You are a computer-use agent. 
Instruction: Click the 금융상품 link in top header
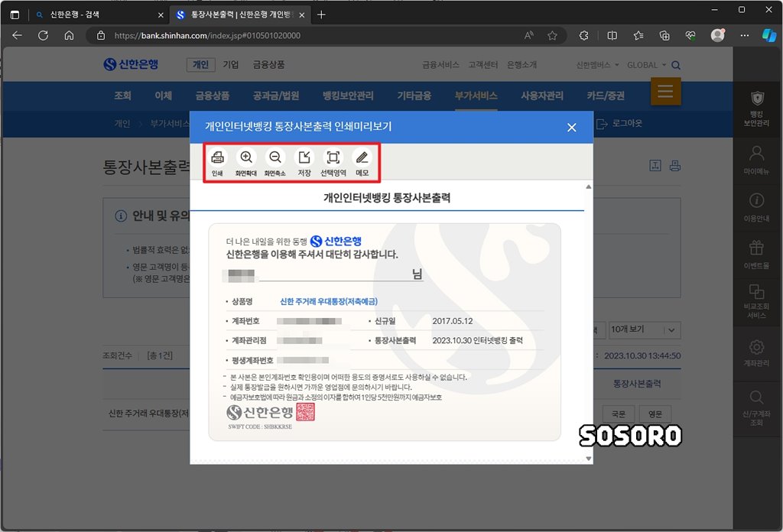click(268, 64)
